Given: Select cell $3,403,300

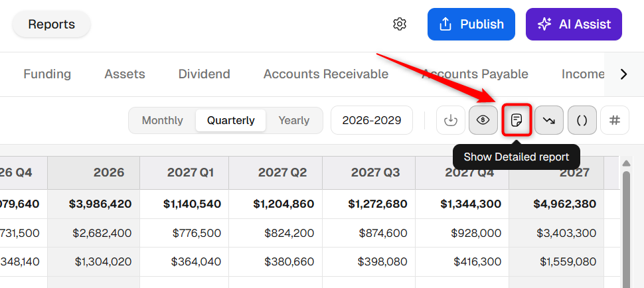Looking at the screenshot, I should (x=556, y=233).
